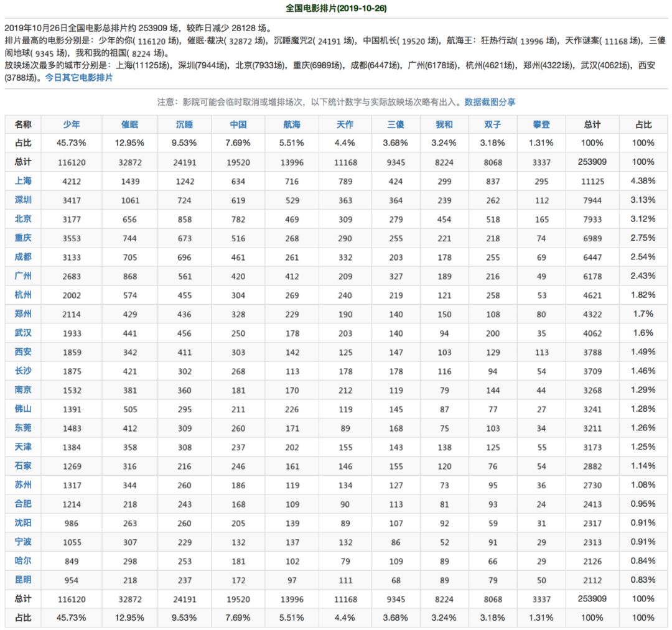Select 深圳 row's 催眠 value 1061
The width and height of the screenshot is (672, 630).
pyautogui.click(x=130, y=200)
